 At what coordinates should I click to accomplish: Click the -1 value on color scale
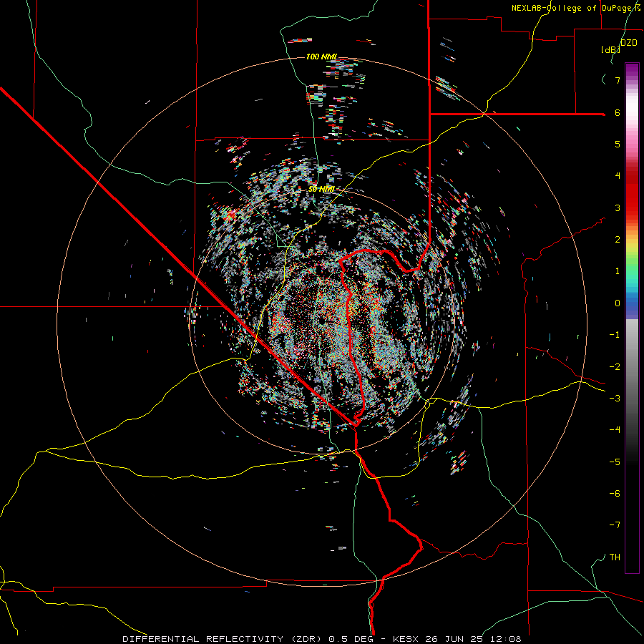click(615, 335)
